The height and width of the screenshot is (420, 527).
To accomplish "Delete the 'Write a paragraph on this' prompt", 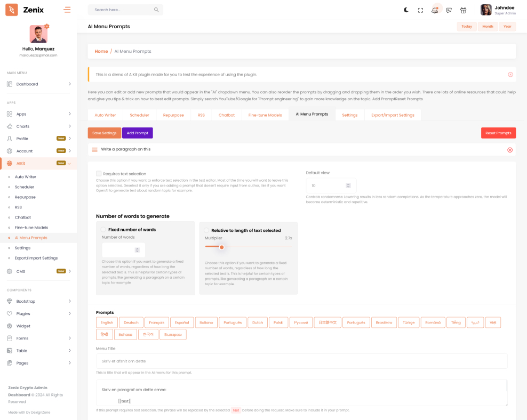I will click(509, 150).
